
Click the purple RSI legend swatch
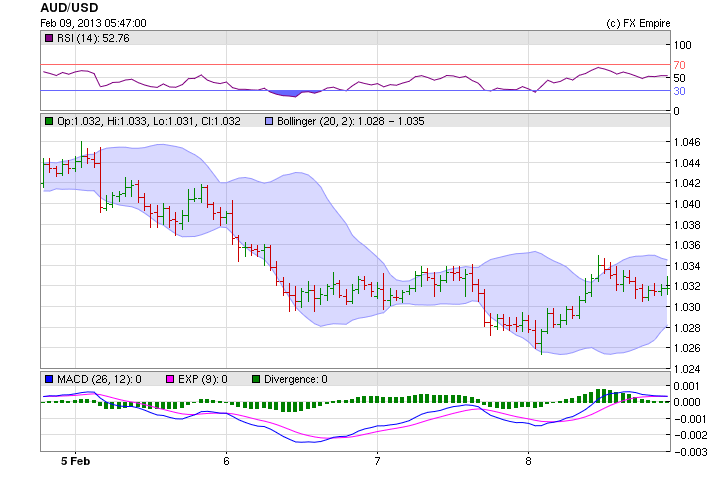(x=49, y=38)
